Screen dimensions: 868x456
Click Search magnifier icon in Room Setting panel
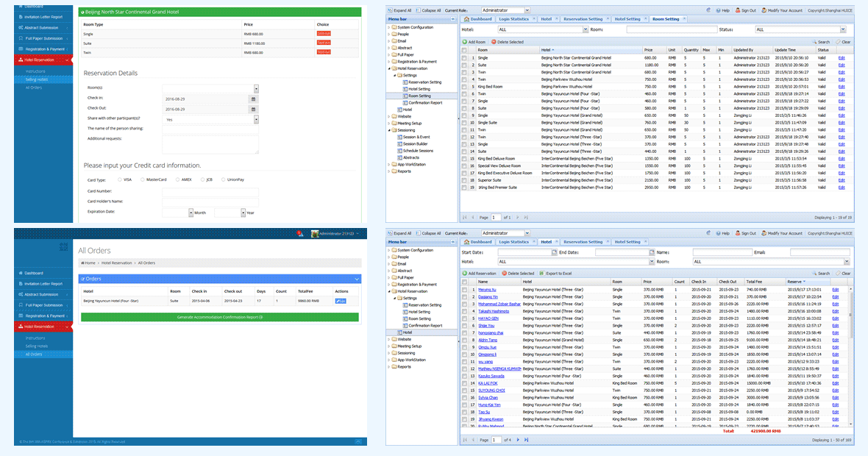(815, 42)
